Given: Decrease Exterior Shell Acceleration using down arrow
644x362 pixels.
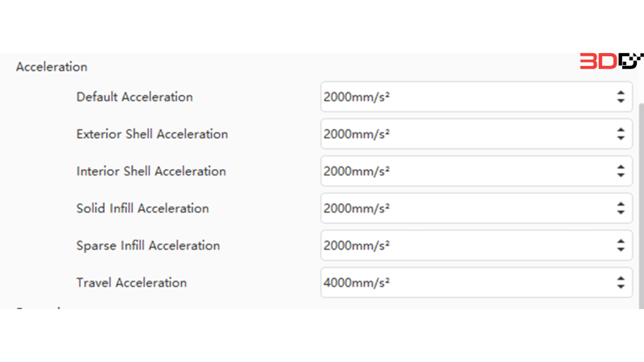Looking at the screenshot, I should pyautogui.click(x=621, y=138).
